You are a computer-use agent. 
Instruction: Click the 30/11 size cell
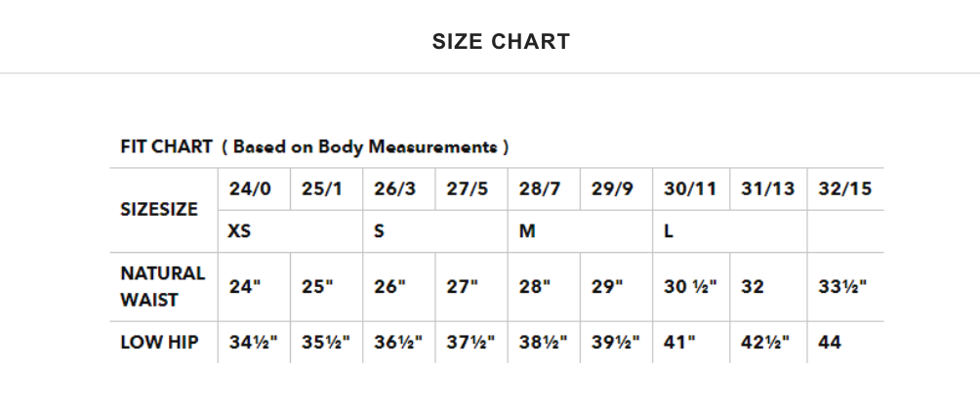tap(690, 189)
